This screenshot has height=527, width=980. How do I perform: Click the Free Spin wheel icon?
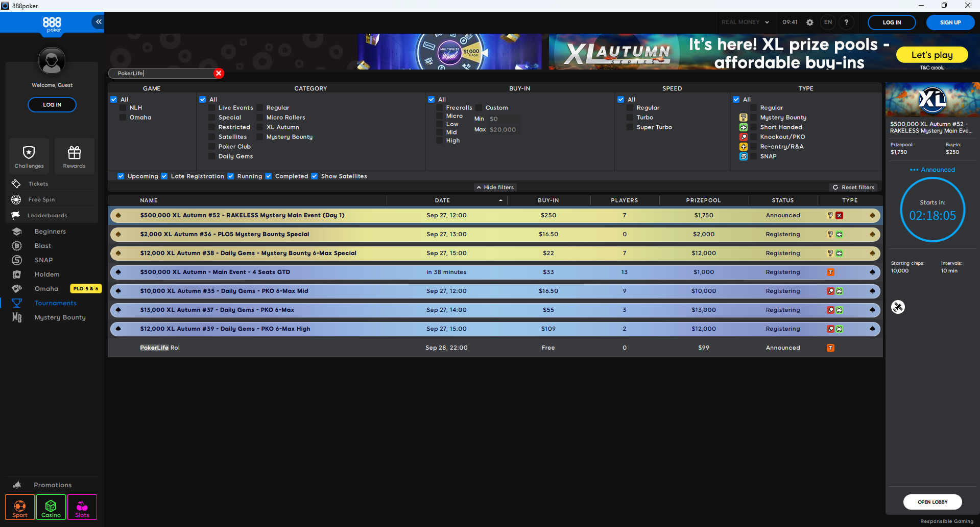point(16,199)
